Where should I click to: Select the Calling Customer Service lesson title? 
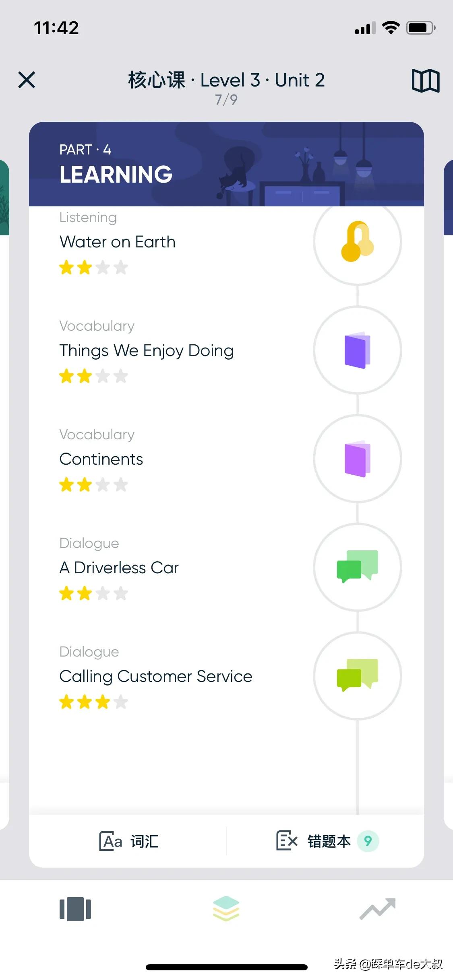coord(156,676)
